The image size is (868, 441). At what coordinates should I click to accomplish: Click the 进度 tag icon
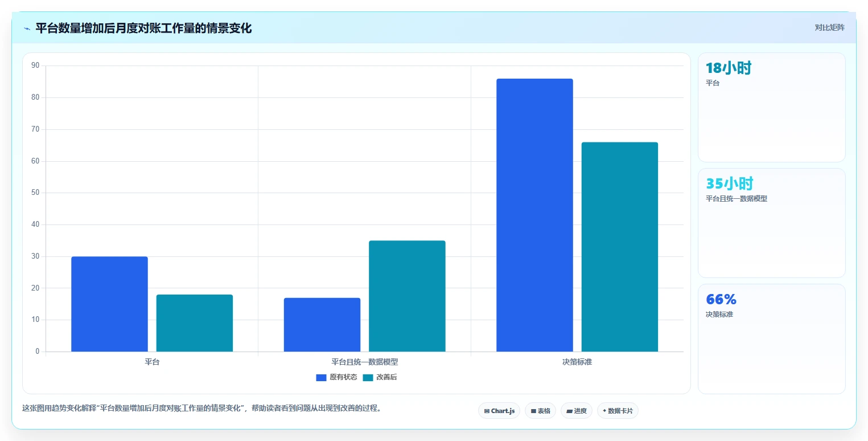tap(570, 411)
